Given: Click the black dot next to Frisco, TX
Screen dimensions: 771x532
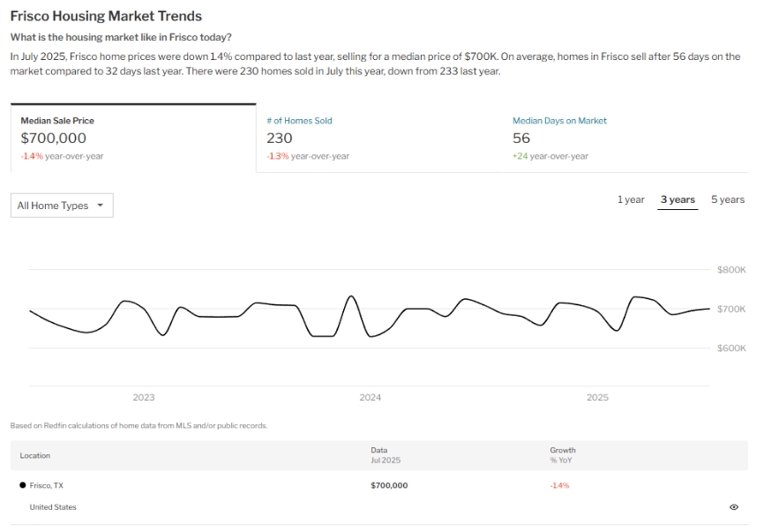Looking at the screenshot, I should tap(23, 485).
